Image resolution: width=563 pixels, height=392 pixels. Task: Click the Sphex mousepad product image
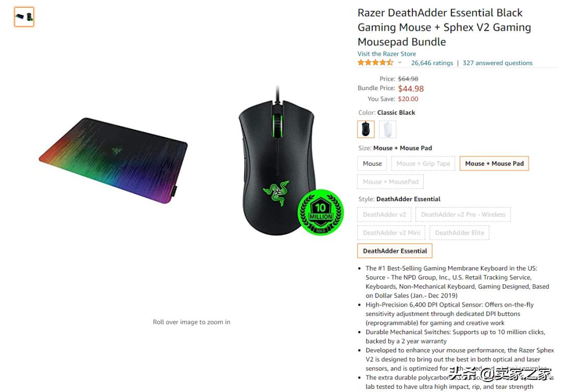(113, 161)
